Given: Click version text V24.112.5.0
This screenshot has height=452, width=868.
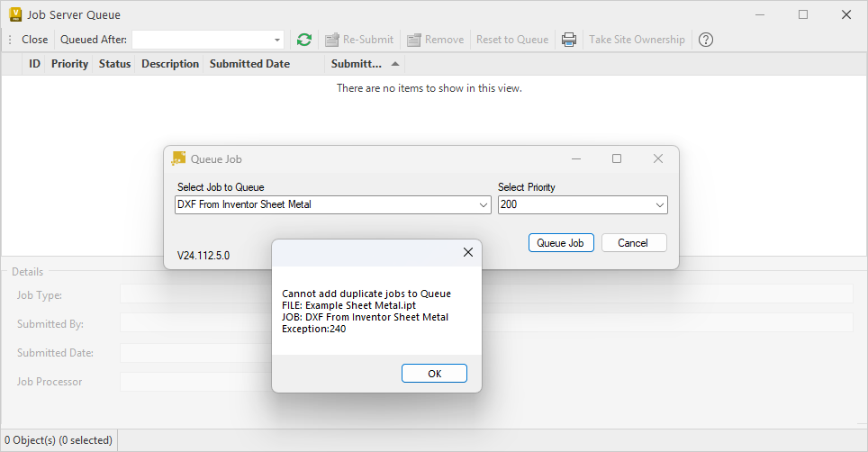Looking at the screenshot, I should [203, 256].
